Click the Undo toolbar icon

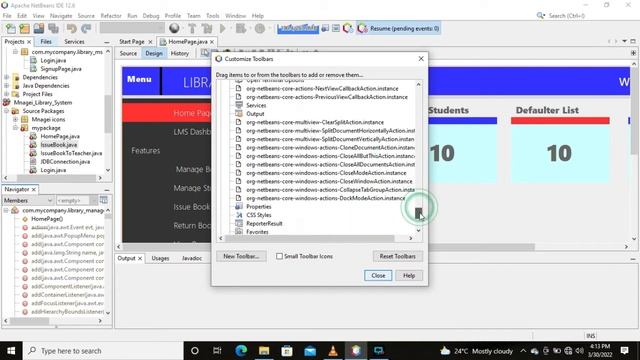point(71,29)
